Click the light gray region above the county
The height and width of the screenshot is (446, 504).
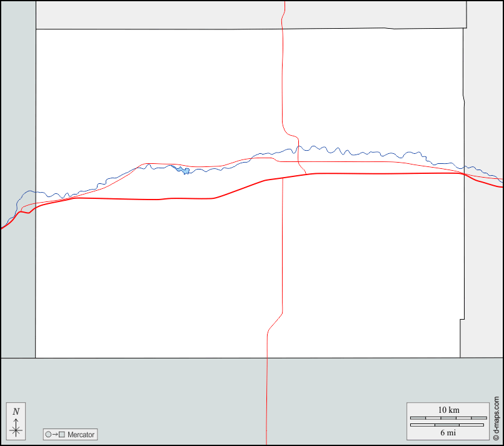point(156,15)
